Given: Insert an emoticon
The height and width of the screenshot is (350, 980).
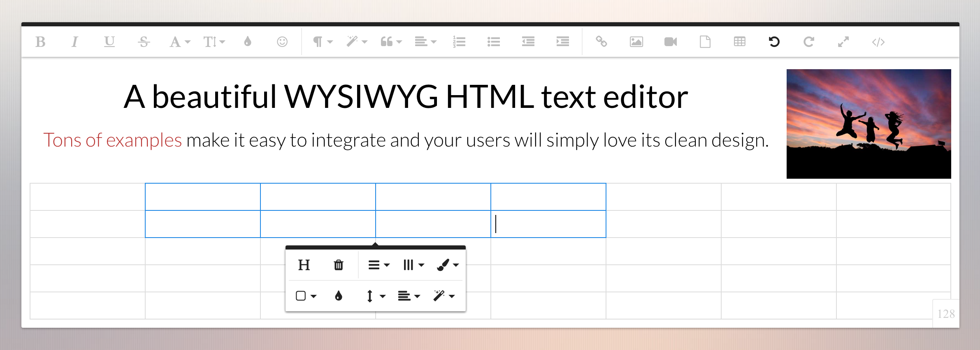Looking at the screenshot, I should tap(282, 42).
